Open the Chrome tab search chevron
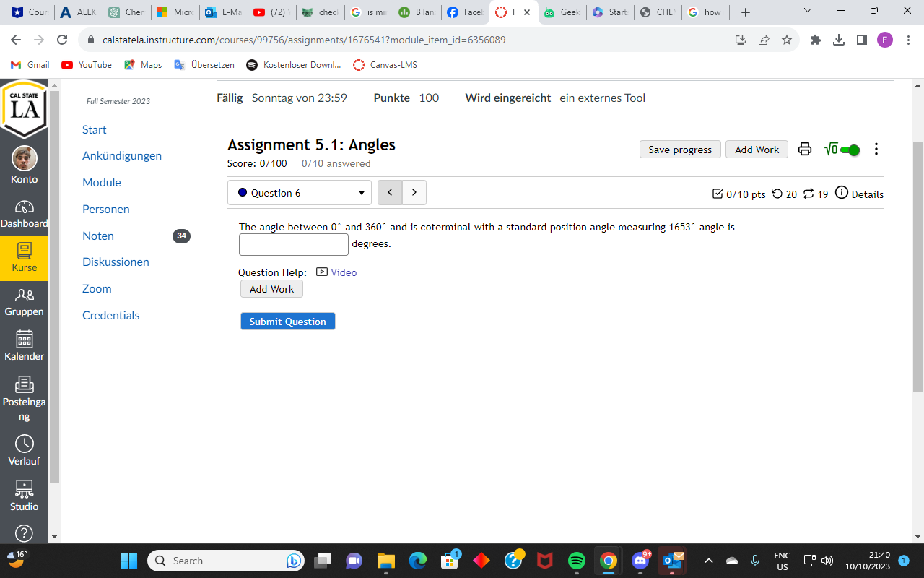Screen dimensions: 924x578 click(807, 12)
